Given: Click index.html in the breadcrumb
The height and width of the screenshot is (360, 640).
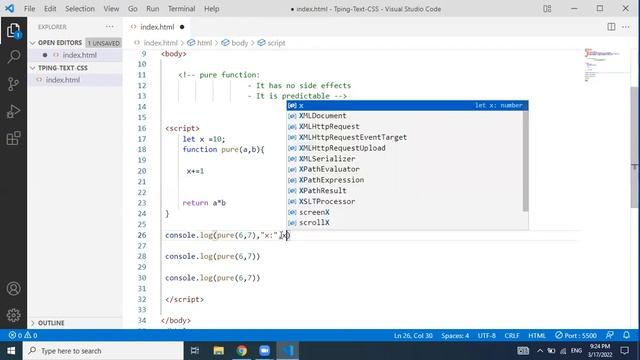Looking at the screenshot, I should (160, 43).
